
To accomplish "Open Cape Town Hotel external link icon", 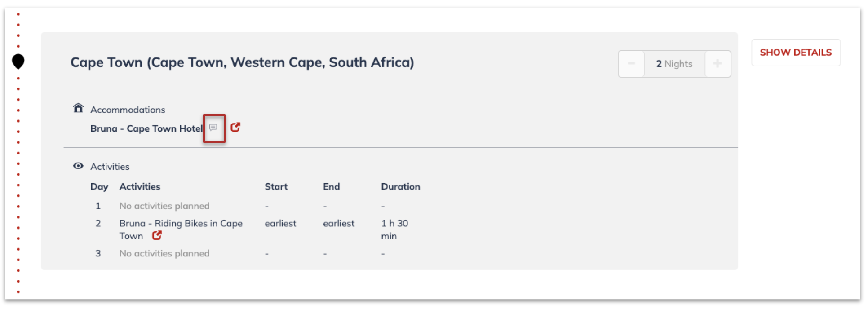I will click(235, 127).
